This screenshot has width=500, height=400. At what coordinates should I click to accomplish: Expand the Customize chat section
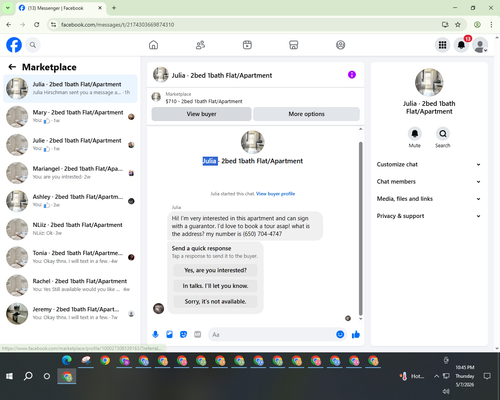click(429, 164)
